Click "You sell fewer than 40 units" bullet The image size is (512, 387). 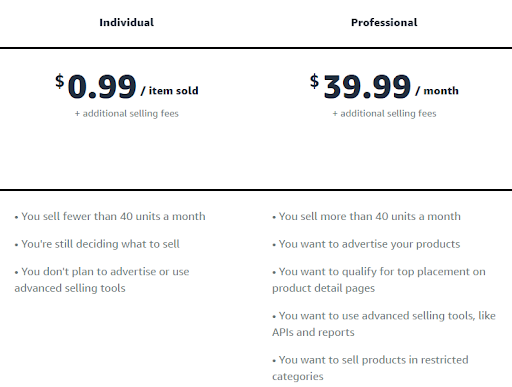point(110,216)
